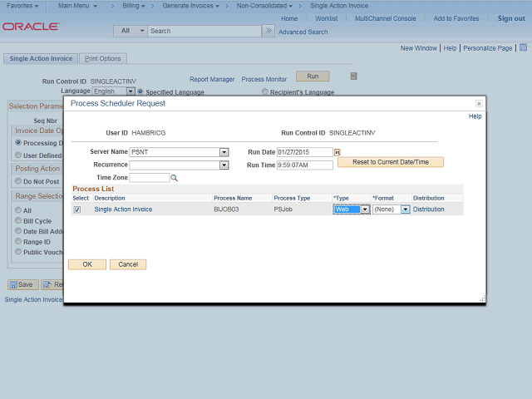
Task: Open the Format dropdown showing (None)
Action: coord(405,209)
